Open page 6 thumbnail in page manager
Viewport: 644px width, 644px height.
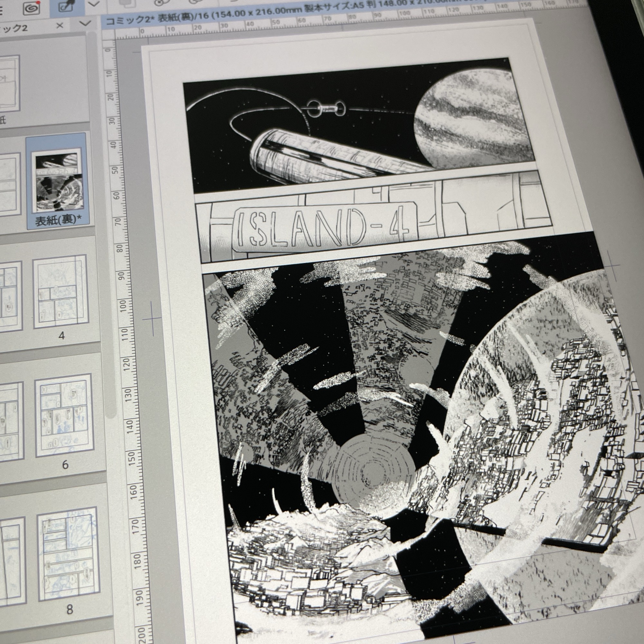tap(64, 415)
